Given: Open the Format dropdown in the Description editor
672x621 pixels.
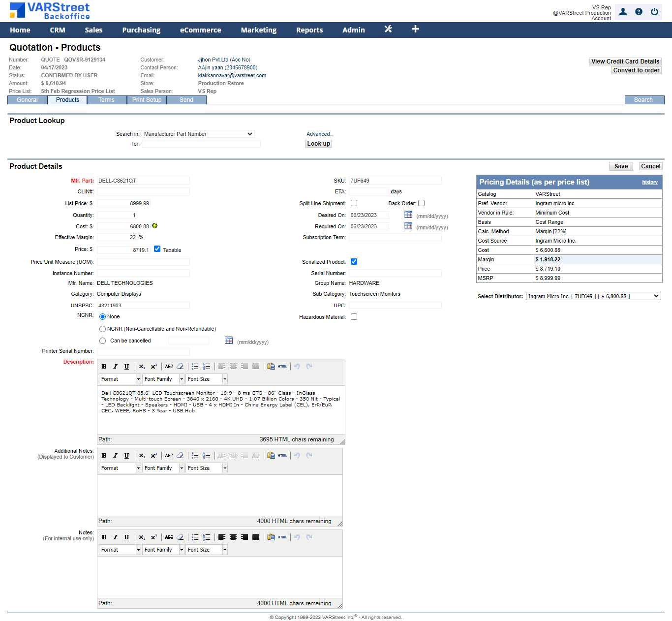Looking at the screenshot, I should point(120,379).
